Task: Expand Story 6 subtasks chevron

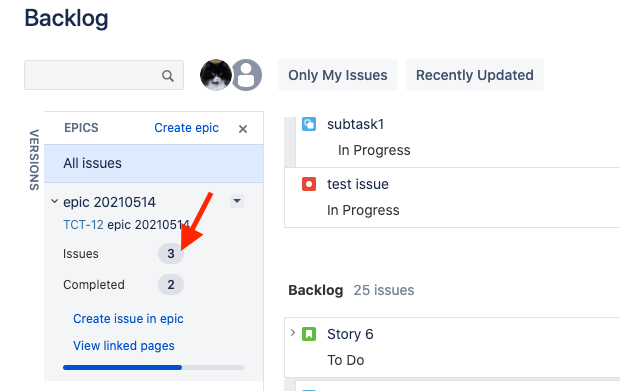Action: click(x=293, y=333)
